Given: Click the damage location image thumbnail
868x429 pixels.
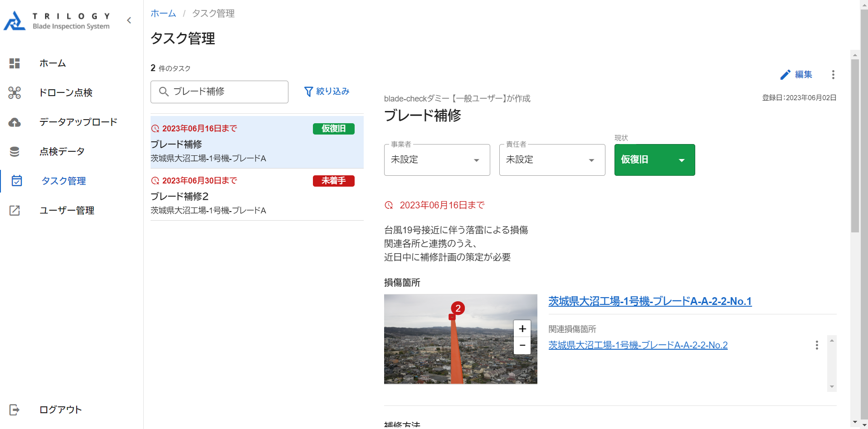Looking at the screenshot, I should (x=460, y=339).
